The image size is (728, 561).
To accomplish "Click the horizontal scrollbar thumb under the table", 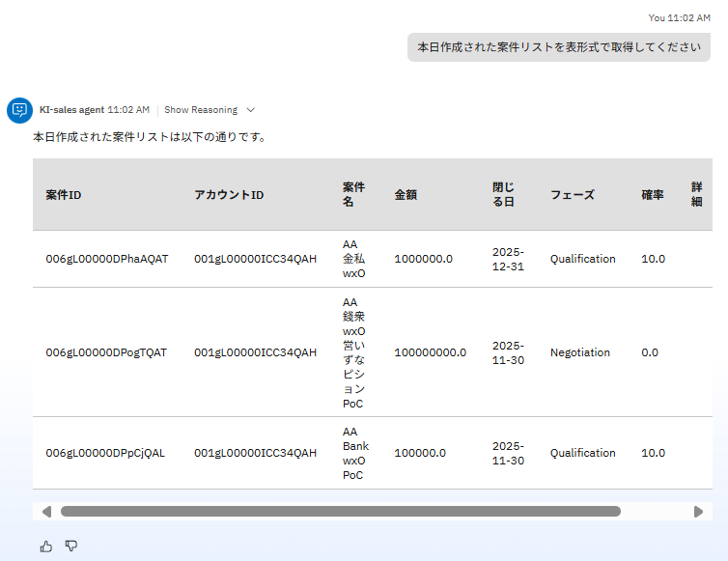I will [340, 512].
